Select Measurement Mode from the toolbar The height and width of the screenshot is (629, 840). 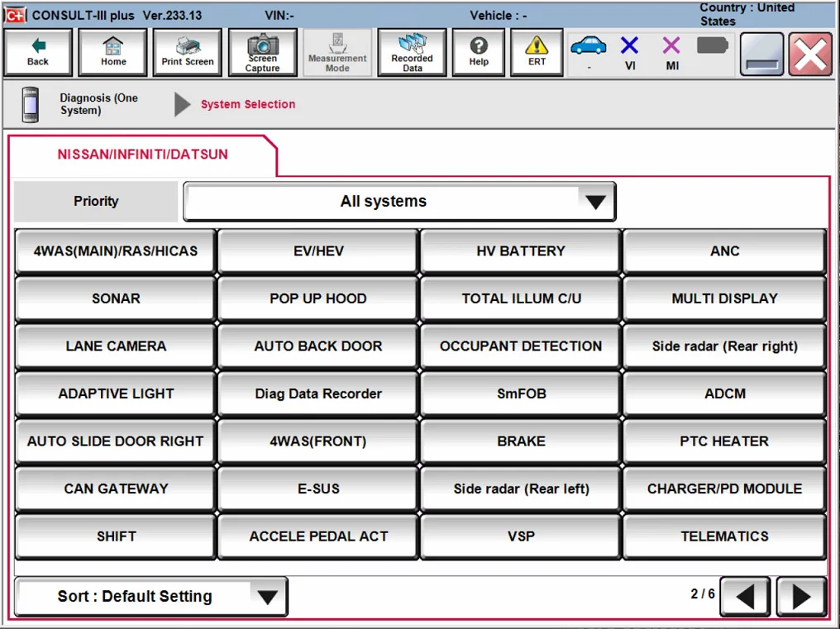tap(337, 51)
